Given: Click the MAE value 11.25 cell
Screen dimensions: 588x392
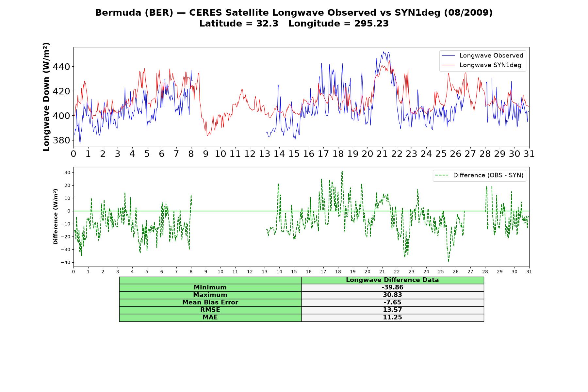Looking at the screenshot, I should (393, 318).
